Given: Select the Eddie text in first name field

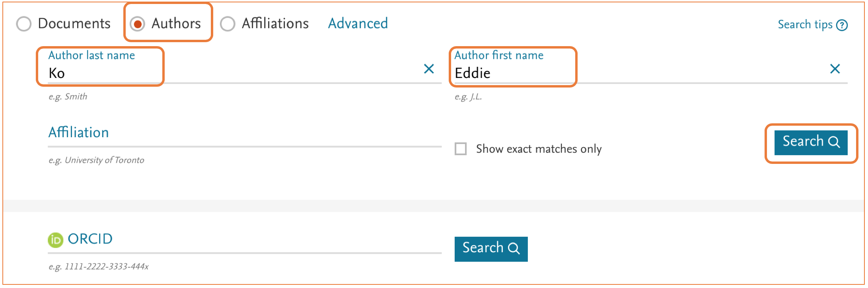Looking at the screenshot, I should [473, 73].
